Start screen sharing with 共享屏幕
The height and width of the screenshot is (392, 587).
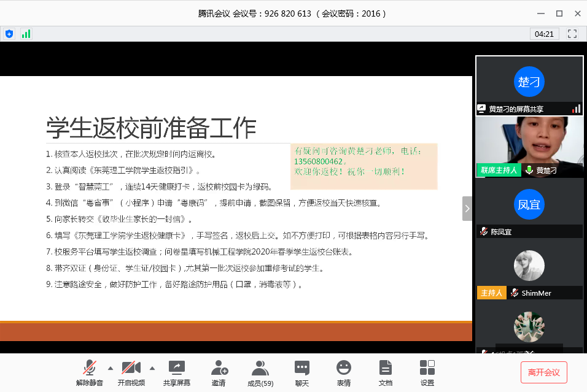click(176, 373)
